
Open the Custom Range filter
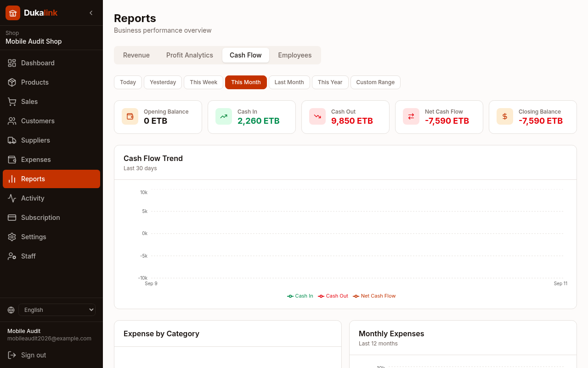click(x=375, y=82)
